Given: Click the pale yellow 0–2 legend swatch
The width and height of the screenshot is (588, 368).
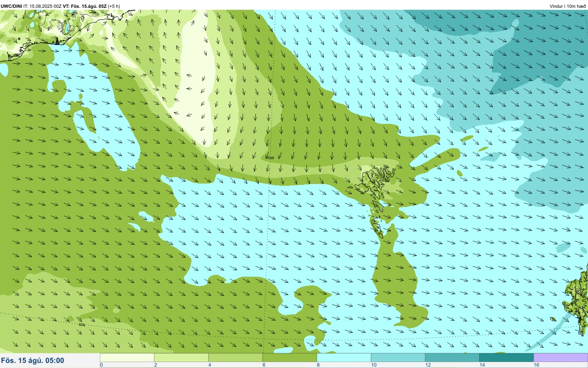Looking at the screenshot, I should [127, 357].
